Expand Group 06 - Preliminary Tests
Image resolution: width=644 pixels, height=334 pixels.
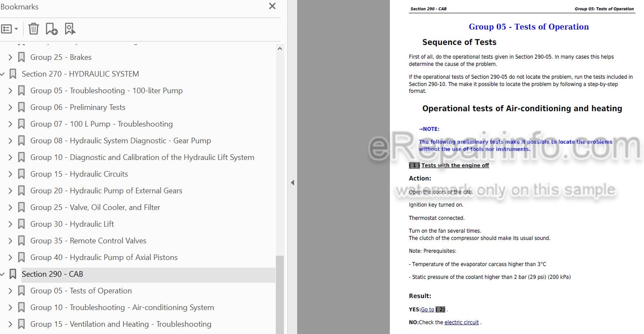coord(11,107)
